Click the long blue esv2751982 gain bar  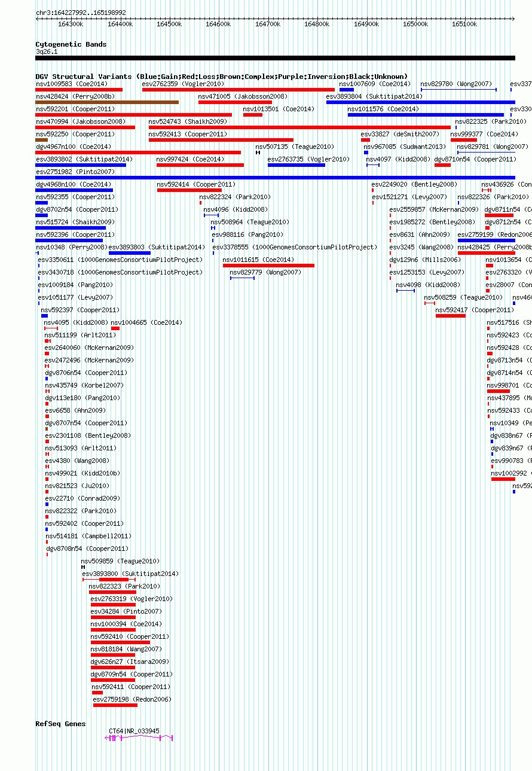275,178
